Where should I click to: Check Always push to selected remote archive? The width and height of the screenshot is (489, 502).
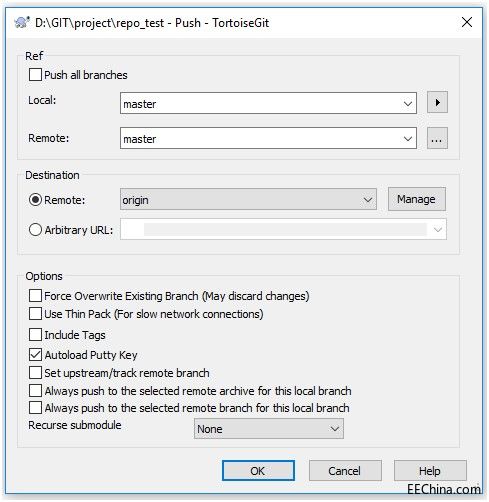coord(35,390)
